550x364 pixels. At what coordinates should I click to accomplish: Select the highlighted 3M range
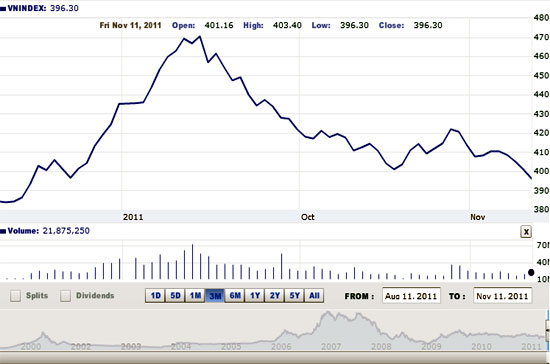215,296
